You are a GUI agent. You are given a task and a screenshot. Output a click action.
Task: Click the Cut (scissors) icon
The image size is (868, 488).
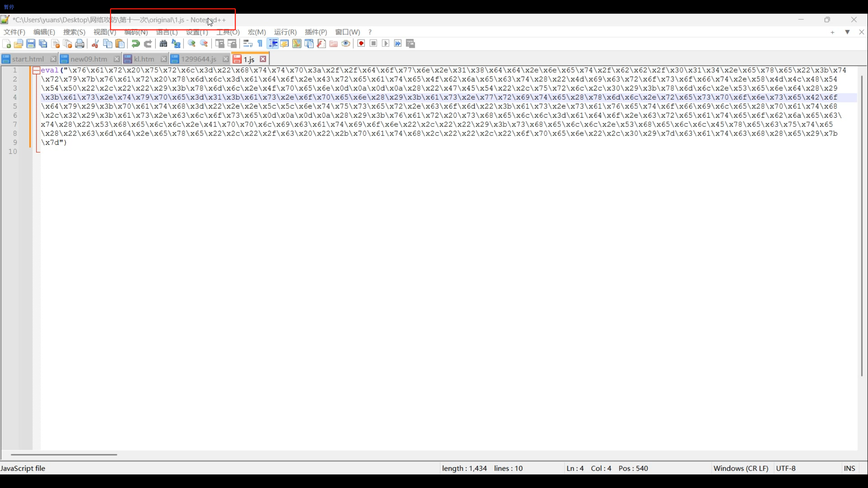click(95, 43)
